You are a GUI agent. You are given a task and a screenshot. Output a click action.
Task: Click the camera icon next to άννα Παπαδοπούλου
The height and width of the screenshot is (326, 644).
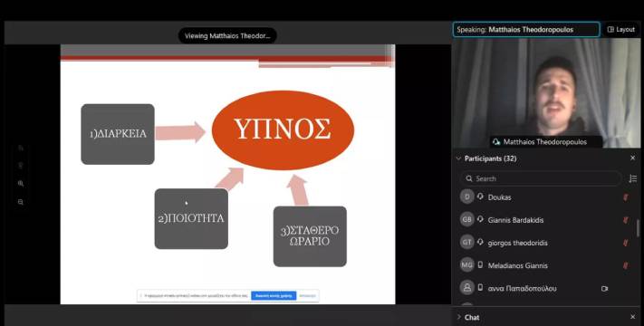coord(604,289)
